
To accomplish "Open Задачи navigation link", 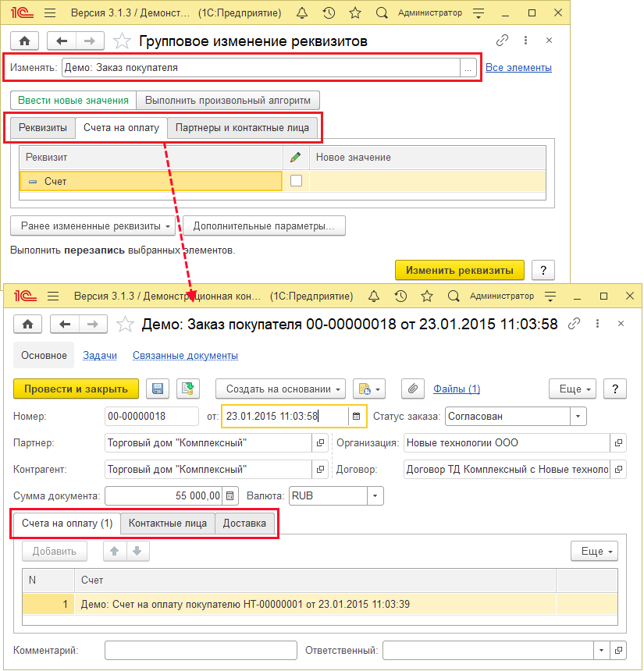I will coord(100,356).
